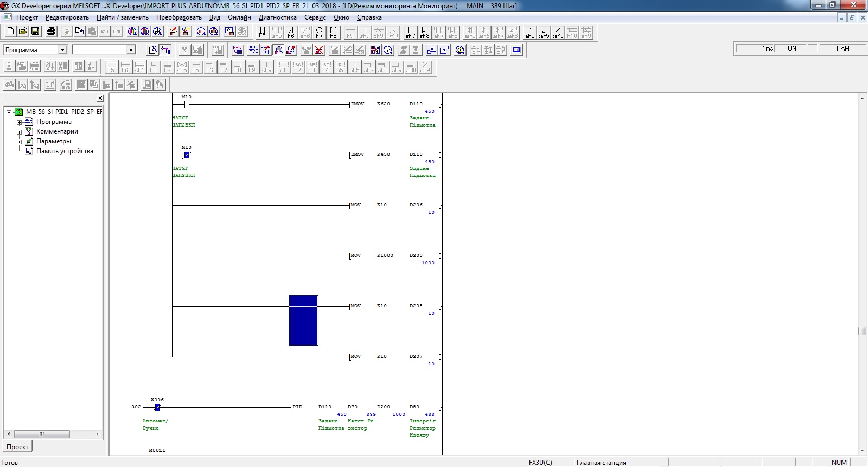Insert normally open contact F5

(x=263, y=33)
